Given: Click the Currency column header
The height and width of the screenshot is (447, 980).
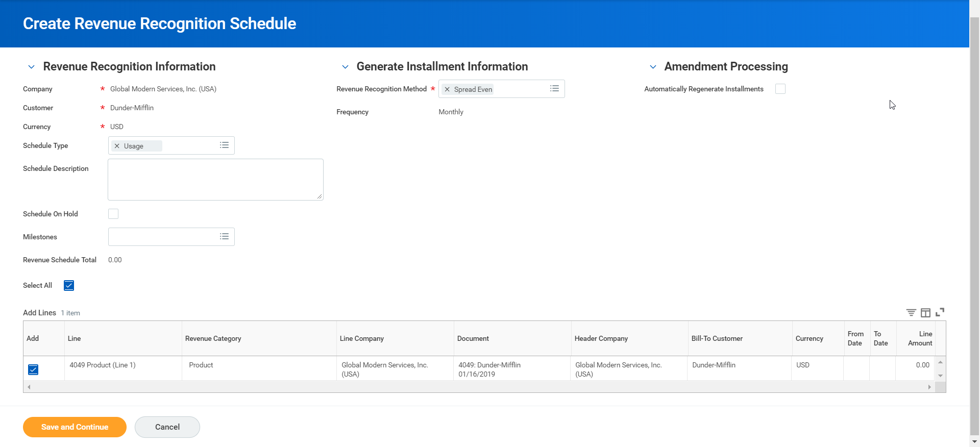Looking at the screenshot, I should 818,338.
